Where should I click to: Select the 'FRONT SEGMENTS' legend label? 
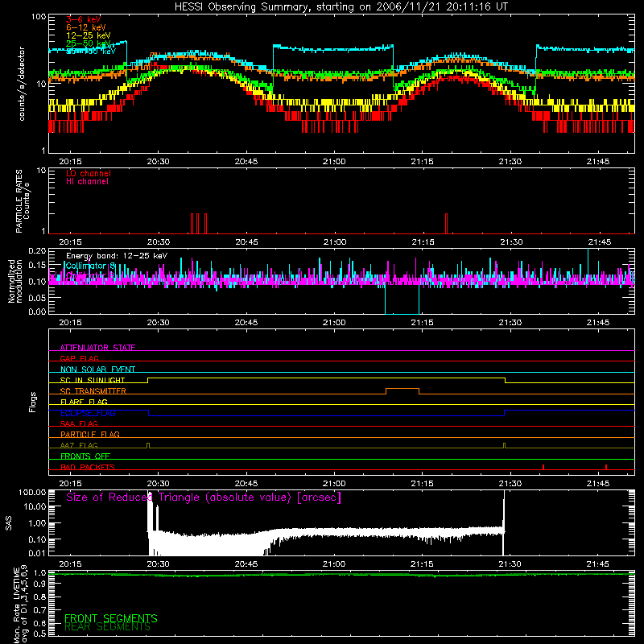click(x=111, y=618)
